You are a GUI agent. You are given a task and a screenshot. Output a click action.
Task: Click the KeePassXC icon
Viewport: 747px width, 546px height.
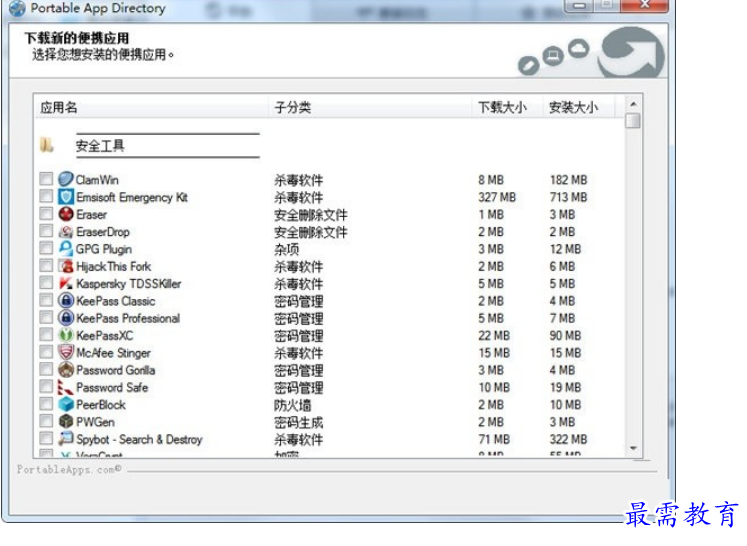pos(66,335)
